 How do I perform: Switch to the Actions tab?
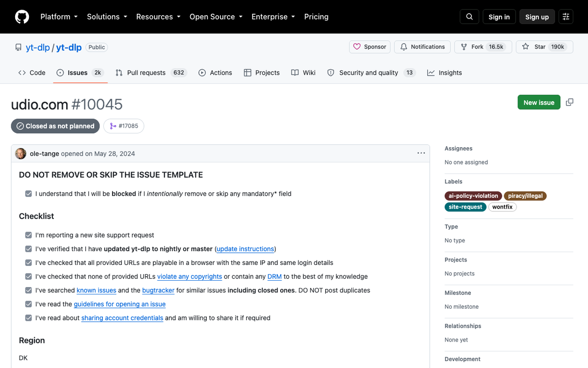point(215,73)
